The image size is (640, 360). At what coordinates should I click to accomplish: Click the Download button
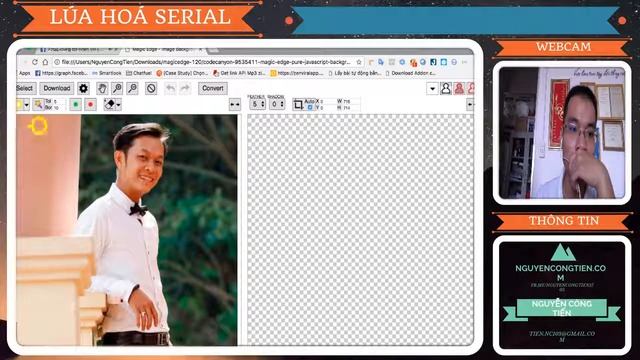[x=57, y=88]
